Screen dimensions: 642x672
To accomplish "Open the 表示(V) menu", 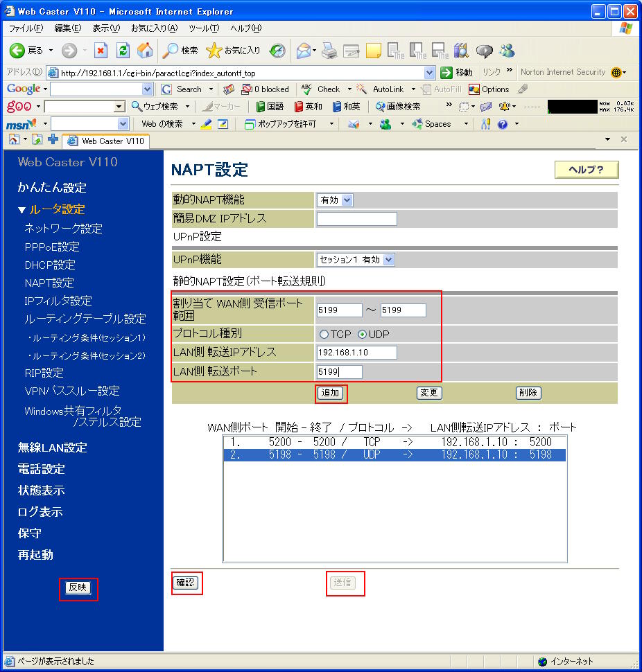I will (x=106, y=28).
